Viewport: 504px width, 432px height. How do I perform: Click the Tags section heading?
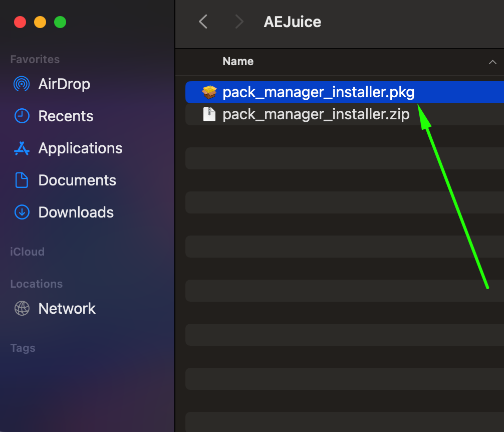[x=23, y=348]
